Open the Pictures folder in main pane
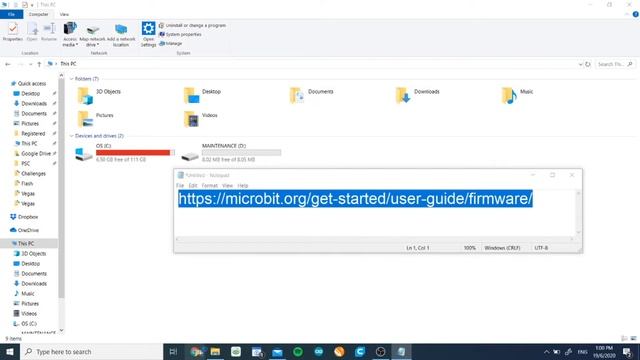This screenshot has width=640, height=360. click(x=85, y=119)
